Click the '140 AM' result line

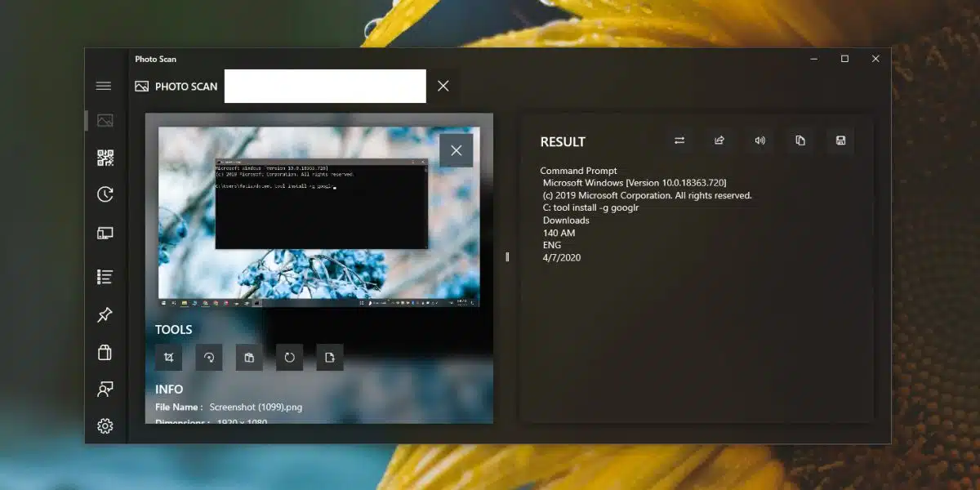(559, 233)
